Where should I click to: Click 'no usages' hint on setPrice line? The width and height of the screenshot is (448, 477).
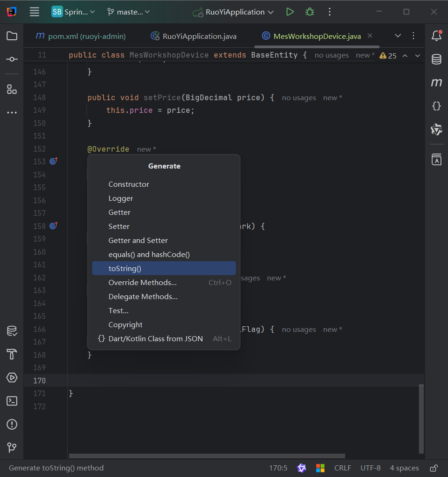click(x=299, y=98)
